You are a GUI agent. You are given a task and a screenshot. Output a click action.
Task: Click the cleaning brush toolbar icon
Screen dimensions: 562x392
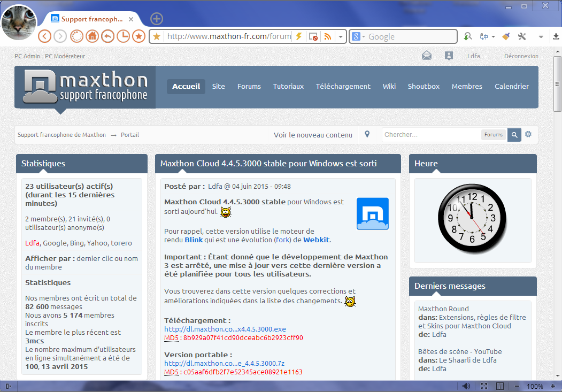coord(506,36)
